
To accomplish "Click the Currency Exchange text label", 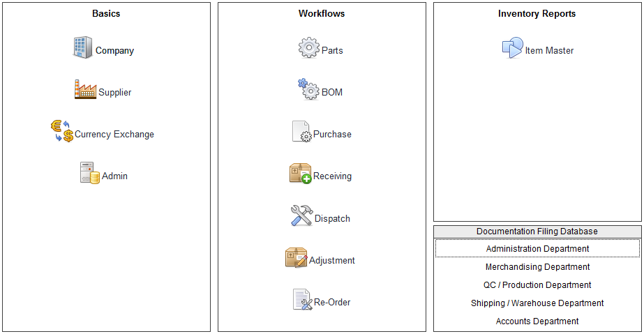I will pyautogui.click(x=114, y=135).
